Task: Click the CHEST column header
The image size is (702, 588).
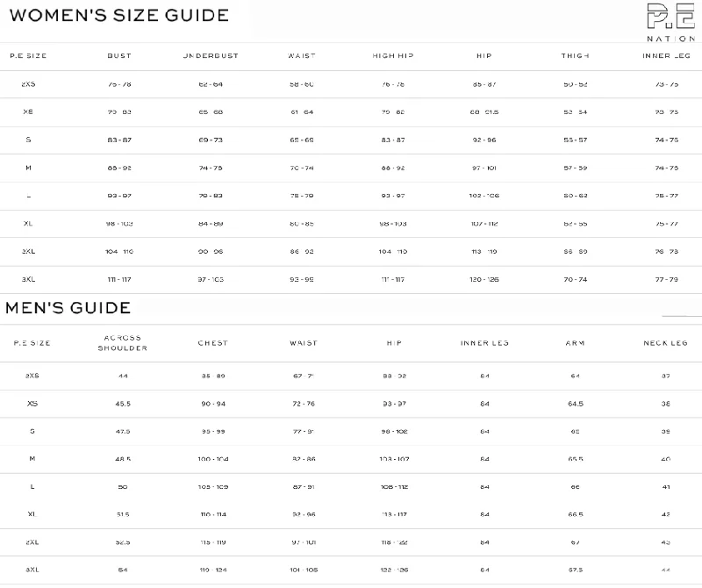Action: (x=213, y=343)
